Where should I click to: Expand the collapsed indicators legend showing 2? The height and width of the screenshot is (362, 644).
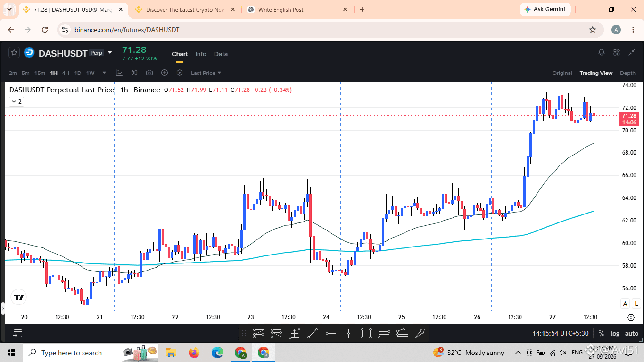pyautogui.click(x=17, y=101)
